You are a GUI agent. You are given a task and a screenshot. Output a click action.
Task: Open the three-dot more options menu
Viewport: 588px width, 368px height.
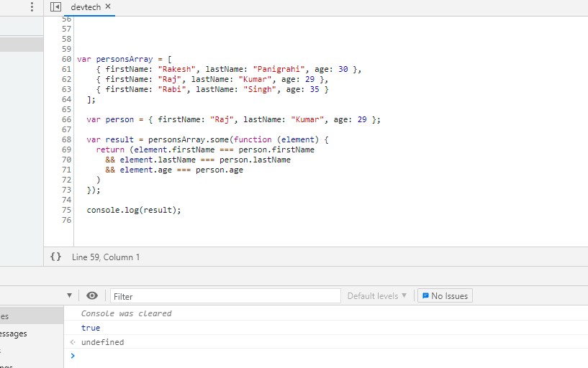pos(32,6)
